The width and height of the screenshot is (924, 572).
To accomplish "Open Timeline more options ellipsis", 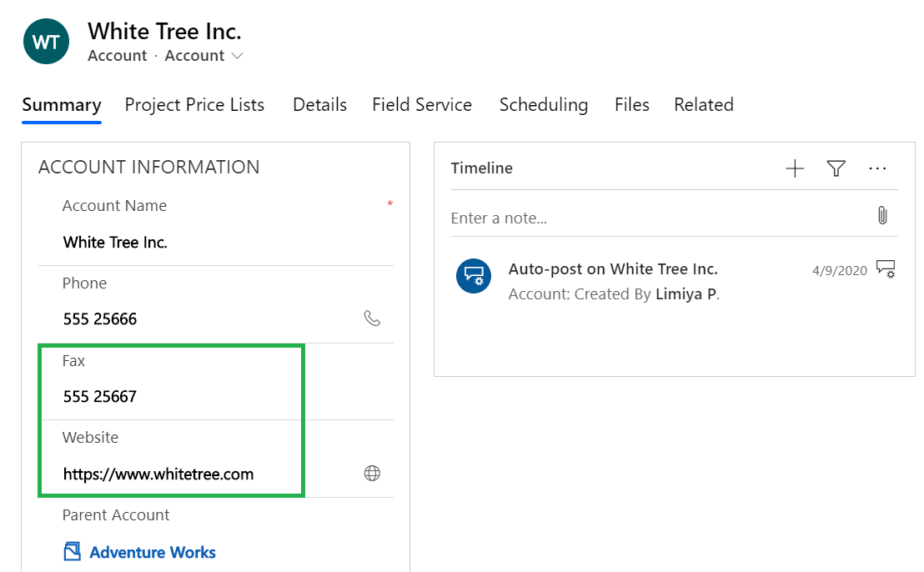I will coord(877,168).
